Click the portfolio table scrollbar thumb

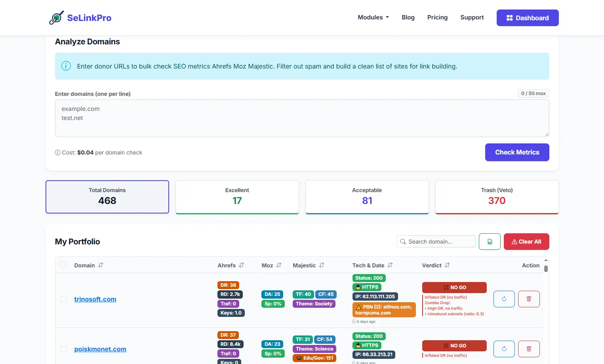[x=546, y=269]
